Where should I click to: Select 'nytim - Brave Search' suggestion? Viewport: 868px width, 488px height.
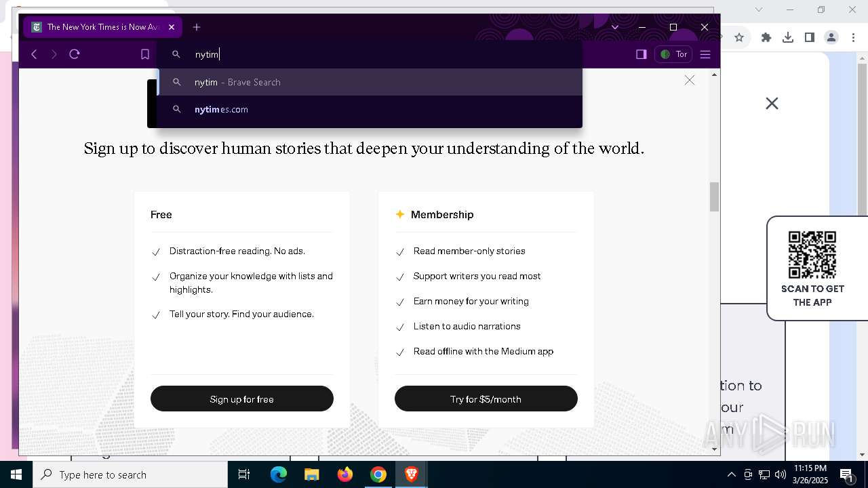click(x=370, y=82)
